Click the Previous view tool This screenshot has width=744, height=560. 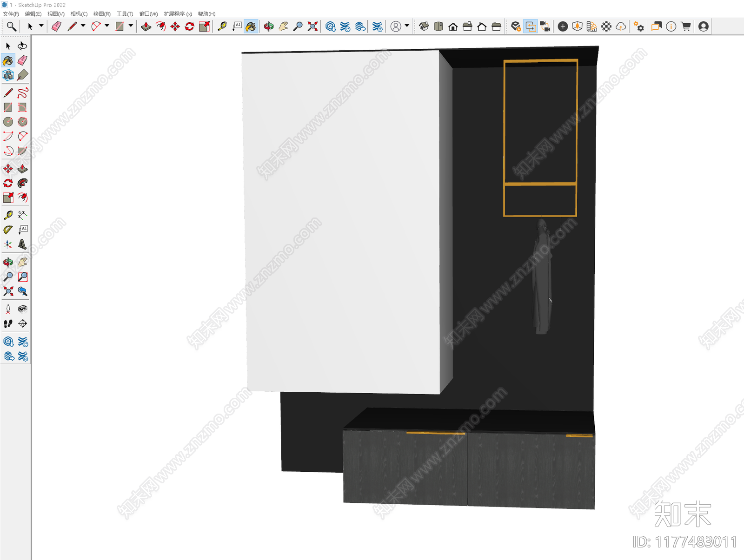(22, 291)
